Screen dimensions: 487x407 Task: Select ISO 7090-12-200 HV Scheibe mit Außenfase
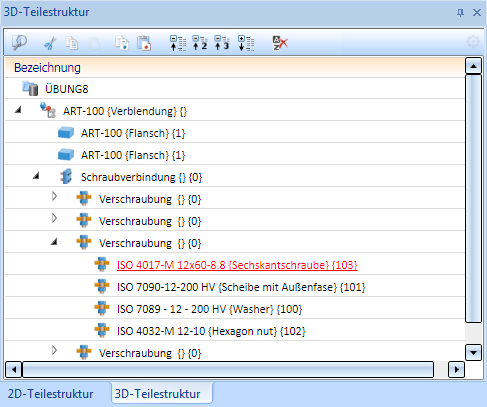coord(241,287)
